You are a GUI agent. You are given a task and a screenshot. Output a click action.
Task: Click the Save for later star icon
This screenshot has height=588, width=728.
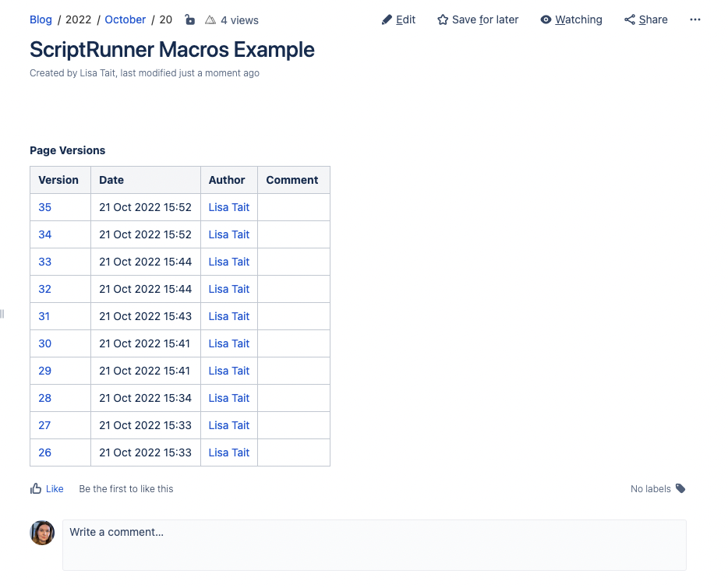coord(443,19)
